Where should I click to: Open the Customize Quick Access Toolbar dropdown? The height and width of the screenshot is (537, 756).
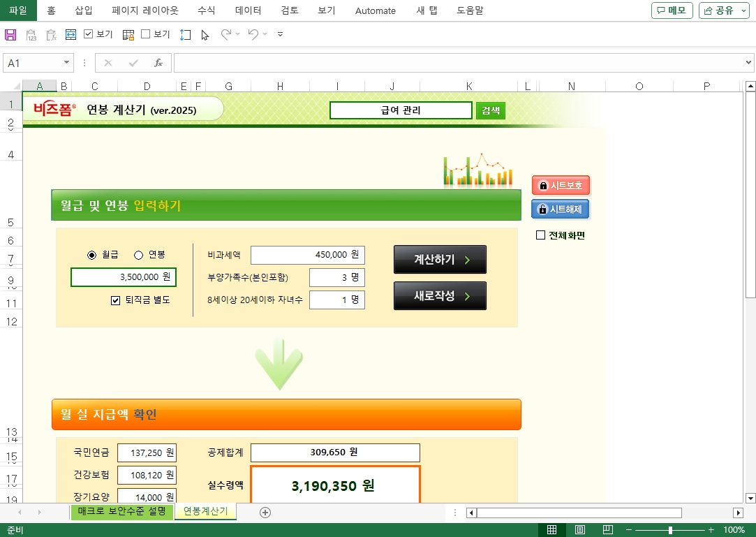coord(280,34)
